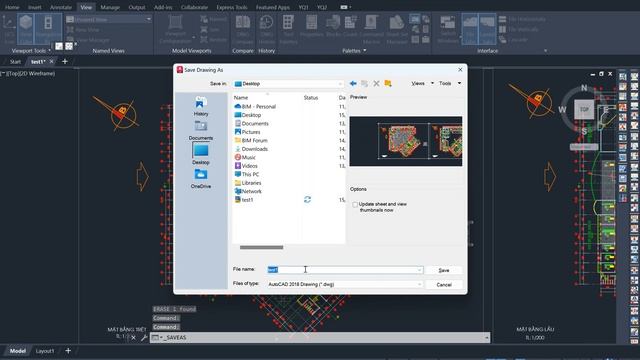Switch to the Start file tab

[15, 62]
